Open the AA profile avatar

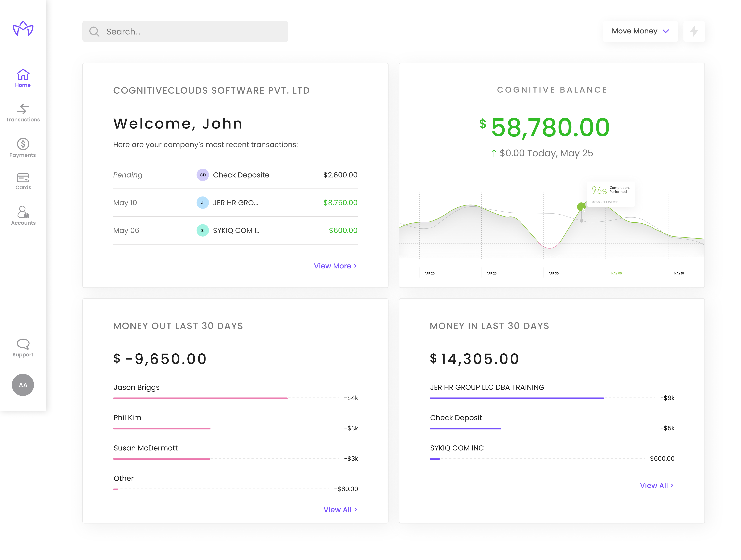[x=23, y=385]
